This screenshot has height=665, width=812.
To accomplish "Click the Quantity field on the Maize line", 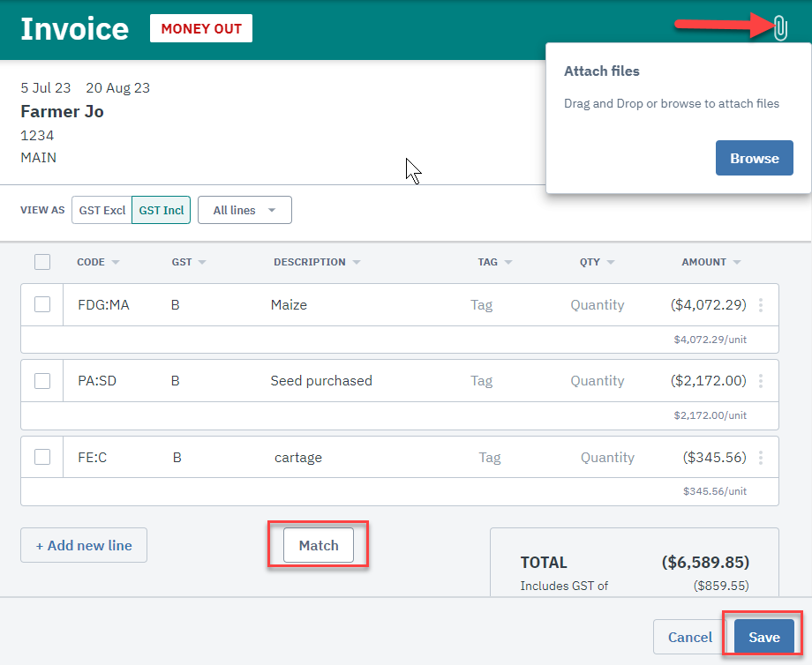I will (597, 304).
